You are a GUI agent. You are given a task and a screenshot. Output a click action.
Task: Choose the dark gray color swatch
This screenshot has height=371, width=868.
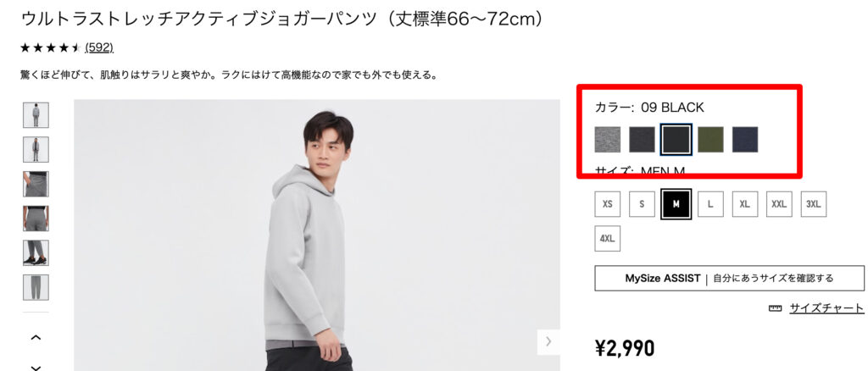tap(642, 140)
